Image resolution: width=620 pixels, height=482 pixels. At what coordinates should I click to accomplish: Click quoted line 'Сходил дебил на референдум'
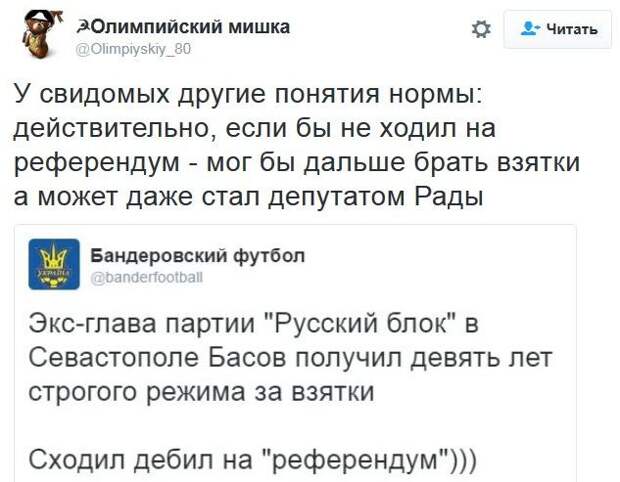click(x=253, y=459)
